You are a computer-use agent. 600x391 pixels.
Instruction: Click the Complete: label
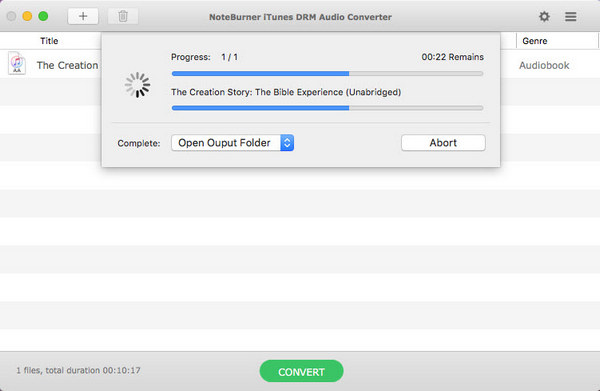(x=139, y=143)
